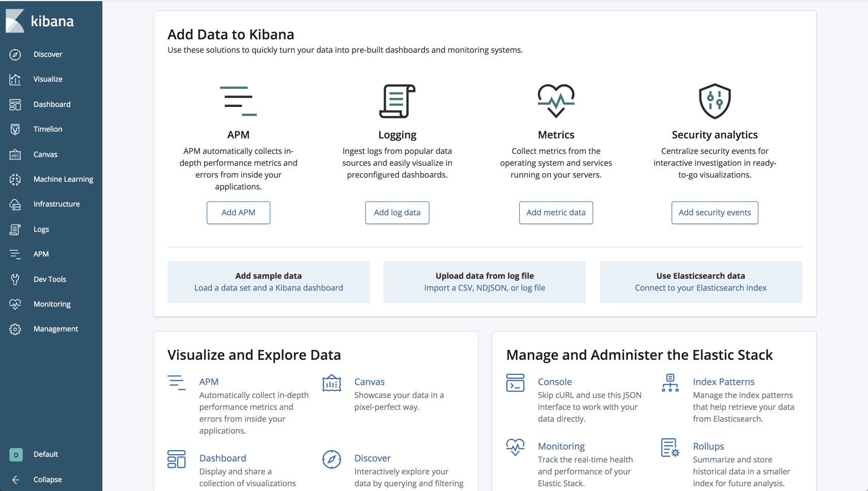Click the Use Elasticsearch data heading
The width and height of the screenshot is (868, 491).
pos(701,276)
